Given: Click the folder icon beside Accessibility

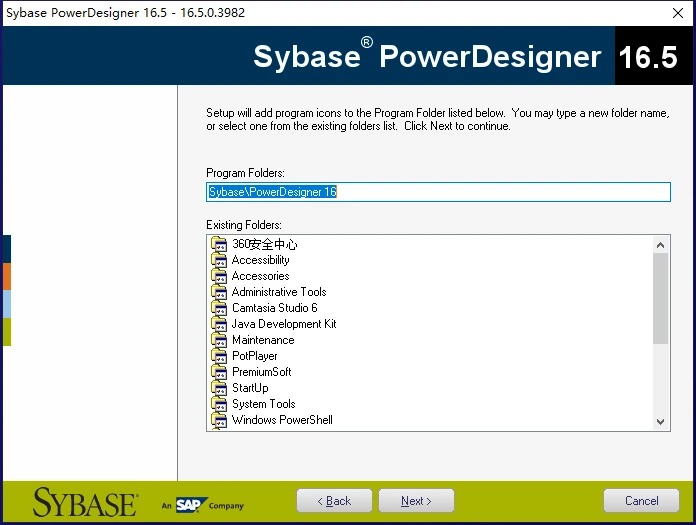Looking at the screenshot, I should click(219, 260).
